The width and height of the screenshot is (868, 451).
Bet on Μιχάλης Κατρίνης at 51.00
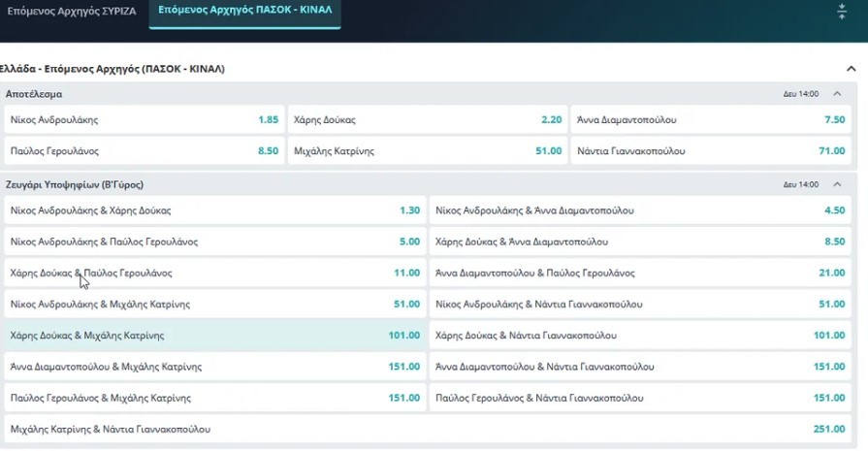click(x=428, y=151)
